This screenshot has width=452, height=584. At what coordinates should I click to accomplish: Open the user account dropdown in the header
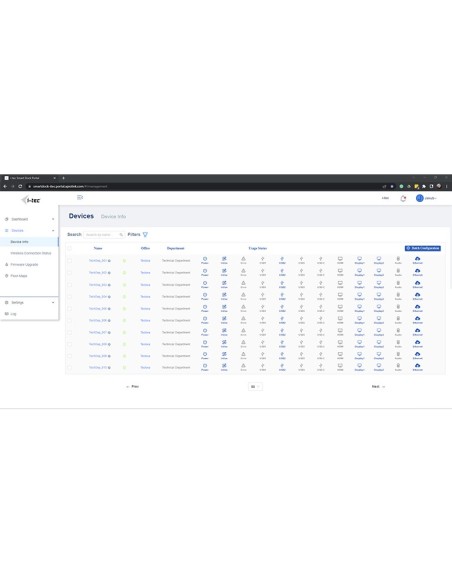point(430,198)
